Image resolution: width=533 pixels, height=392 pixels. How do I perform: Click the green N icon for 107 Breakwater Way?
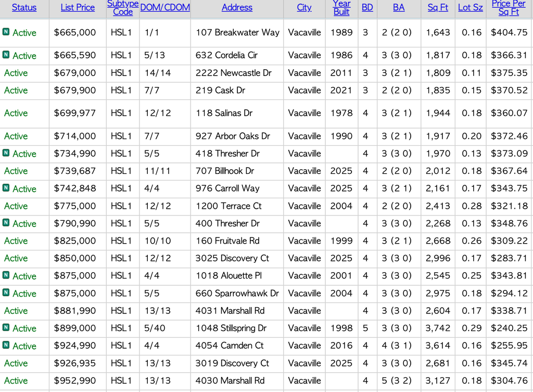[x=6, y=32]
